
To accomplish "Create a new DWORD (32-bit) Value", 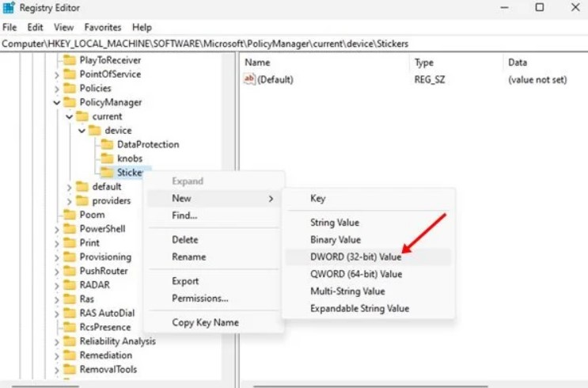I will (x=368, y=257).
